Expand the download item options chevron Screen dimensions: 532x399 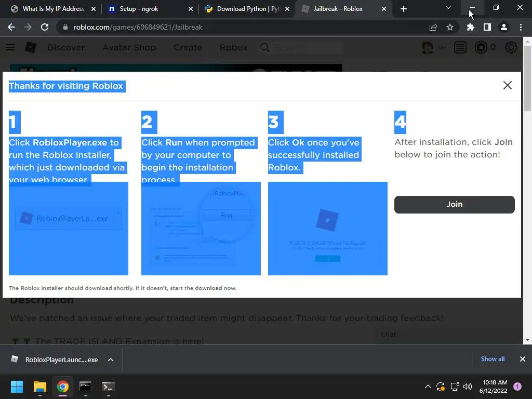(x=111, y=360)
